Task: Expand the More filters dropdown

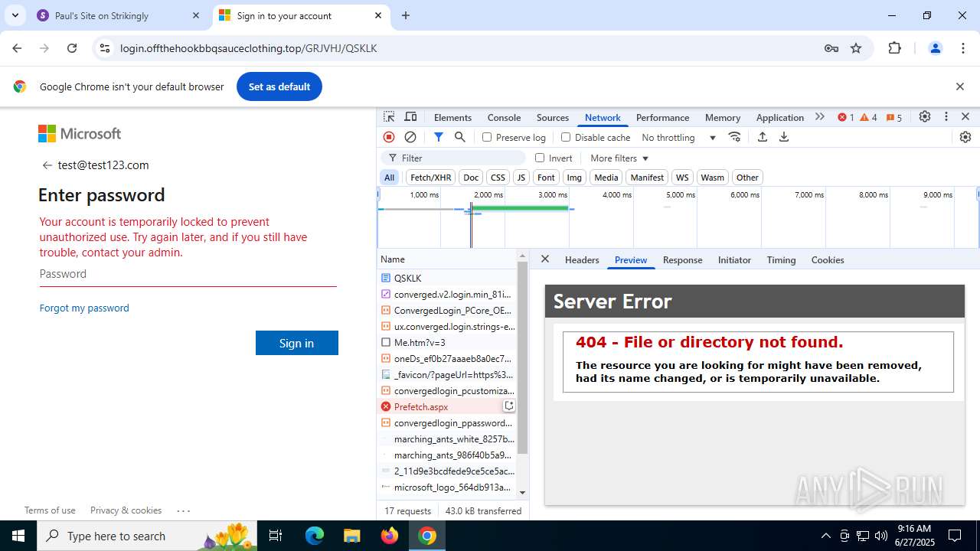Action: point(619,158)
